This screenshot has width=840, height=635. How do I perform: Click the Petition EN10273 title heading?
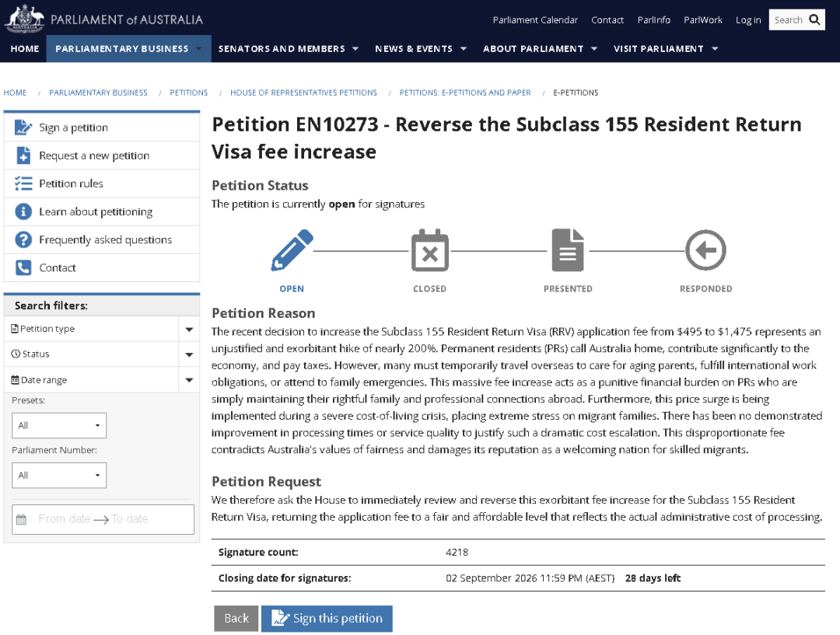pos(506,138)
